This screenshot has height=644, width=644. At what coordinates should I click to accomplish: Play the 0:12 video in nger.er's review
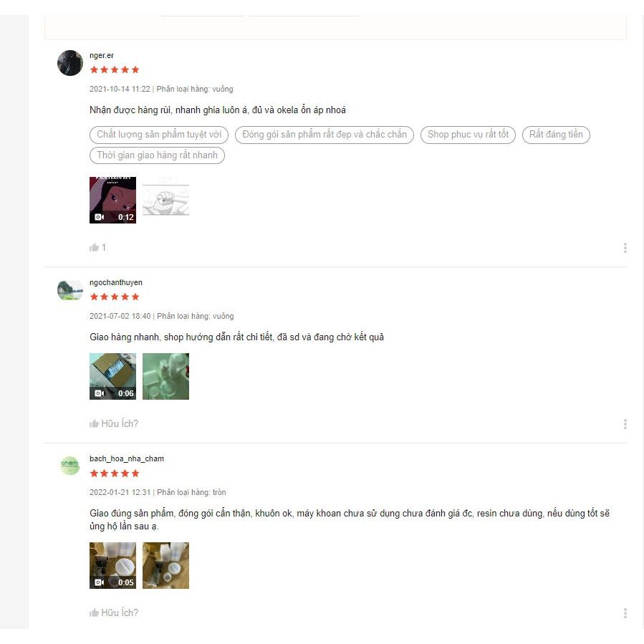(x=112, y=200)
